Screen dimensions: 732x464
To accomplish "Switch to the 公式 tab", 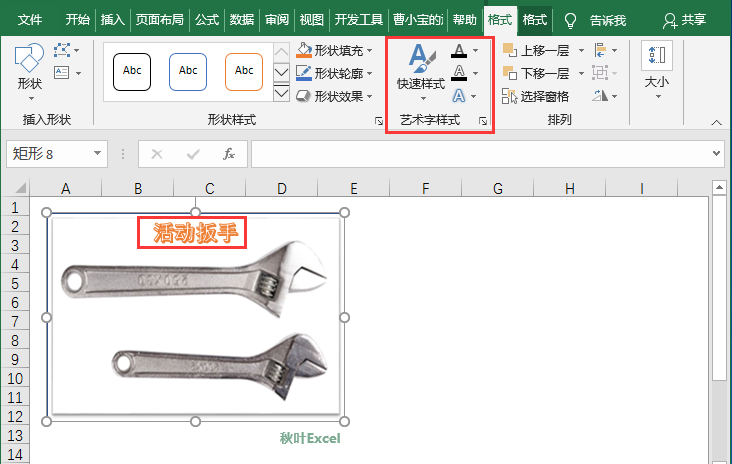I will (x=207, y=20).
